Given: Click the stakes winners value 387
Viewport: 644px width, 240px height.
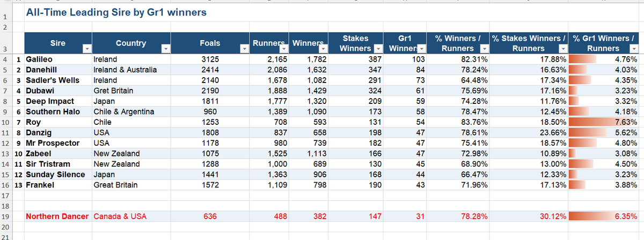Looking at the screenshot, I should (357, 59).
